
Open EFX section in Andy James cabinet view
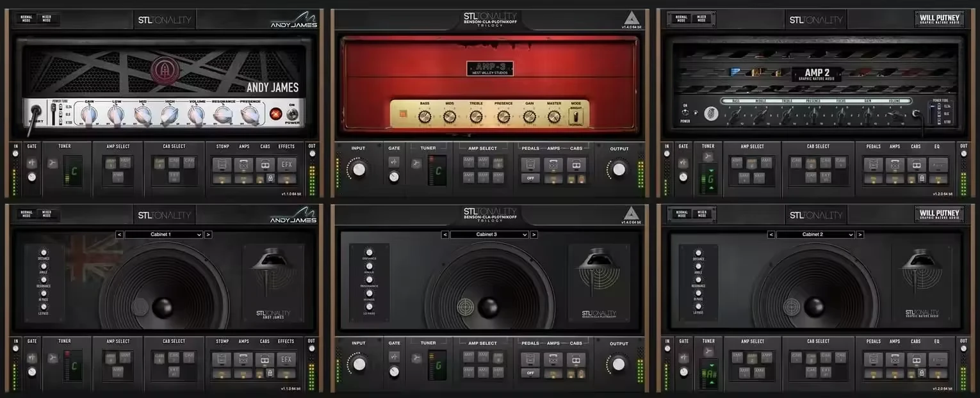click(x=286, y=359)
